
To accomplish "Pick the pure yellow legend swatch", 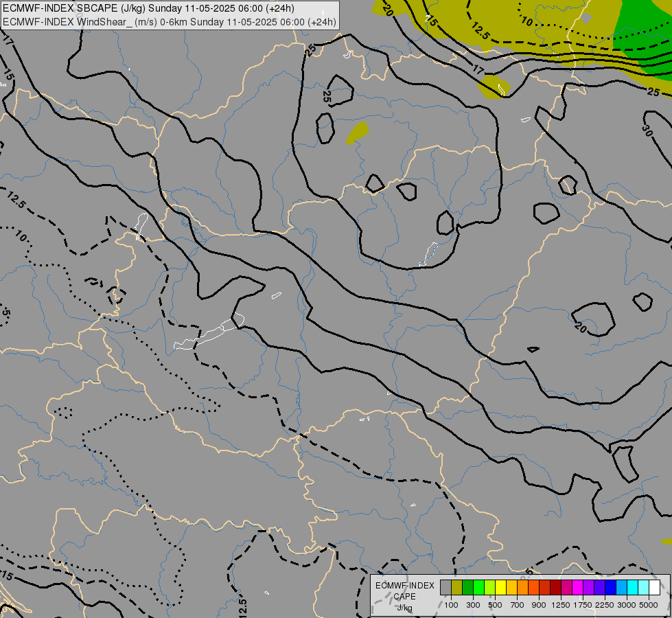I will [500, 587].
